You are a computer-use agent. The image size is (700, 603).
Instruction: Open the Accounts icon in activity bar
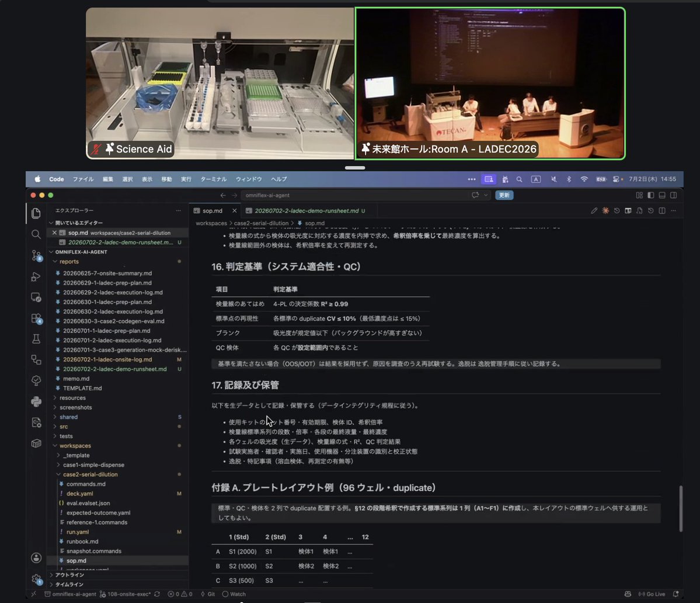tap(36, 558)
